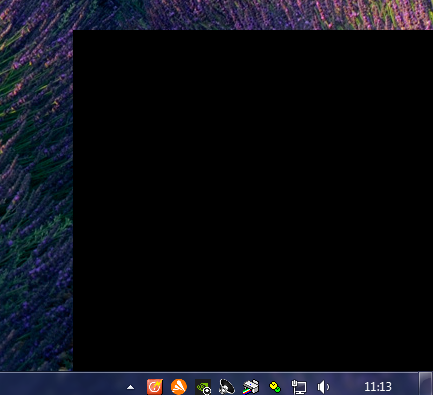Open the color printer tray icon

251,387
